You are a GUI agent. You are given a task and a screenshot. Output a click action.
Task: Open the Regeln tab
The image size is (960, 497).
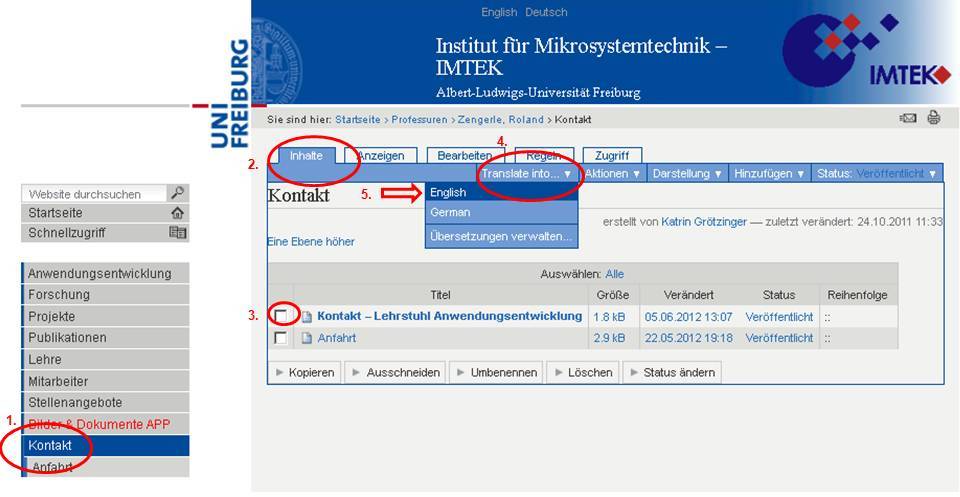[x=544, y=156]
